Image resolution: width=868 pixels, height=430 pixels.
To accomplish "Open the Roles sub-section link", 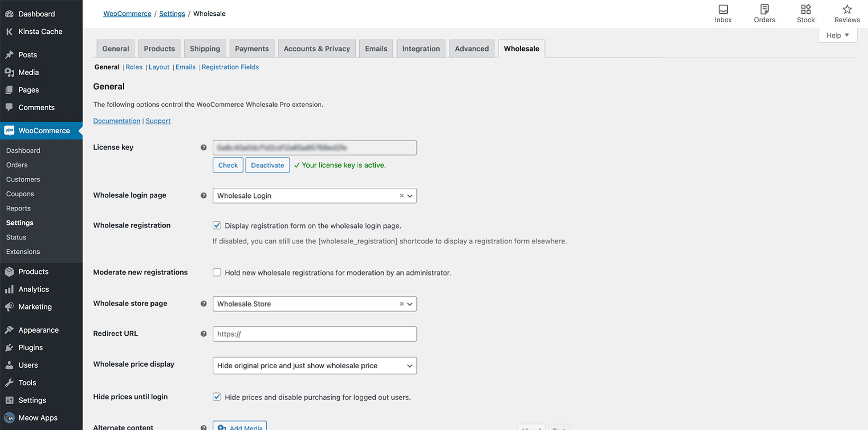I will click(x=134, y=67).
